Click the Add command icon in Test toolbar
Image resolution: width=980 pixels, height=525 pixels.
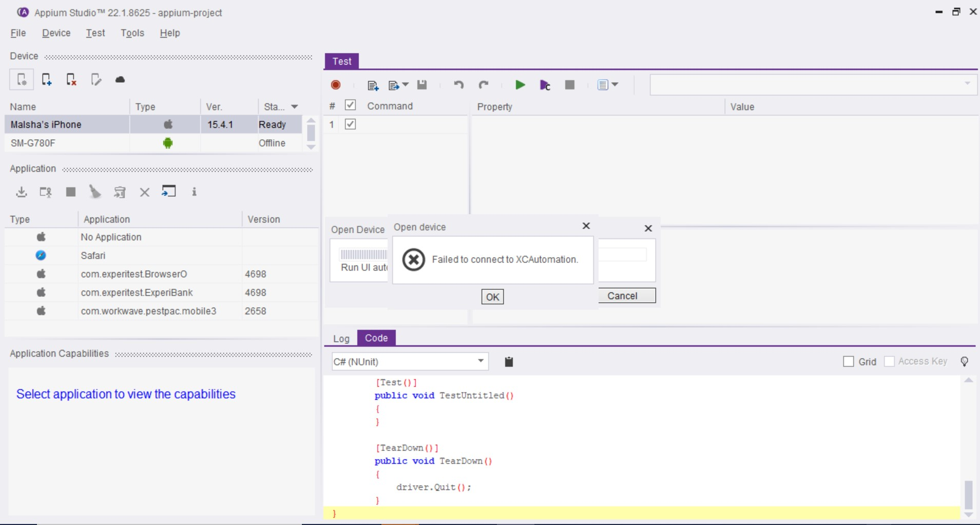coord(373,85)
